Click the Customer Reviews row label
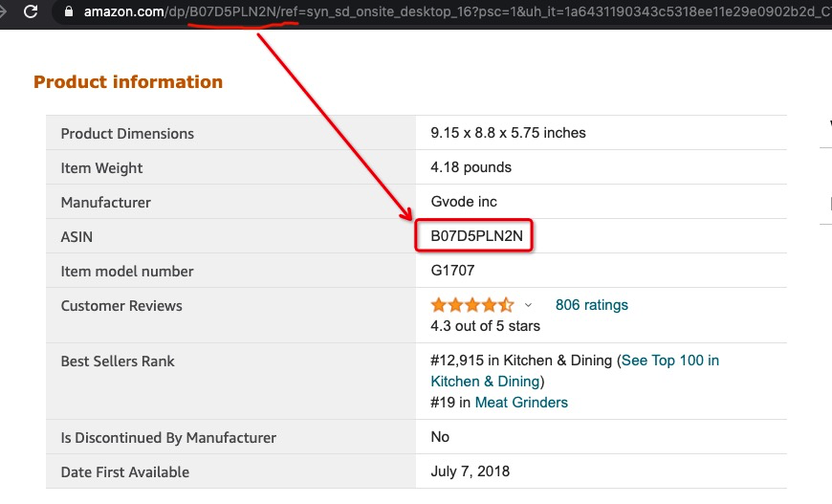The width and height of the screenshot is (832, 504). 121,306
